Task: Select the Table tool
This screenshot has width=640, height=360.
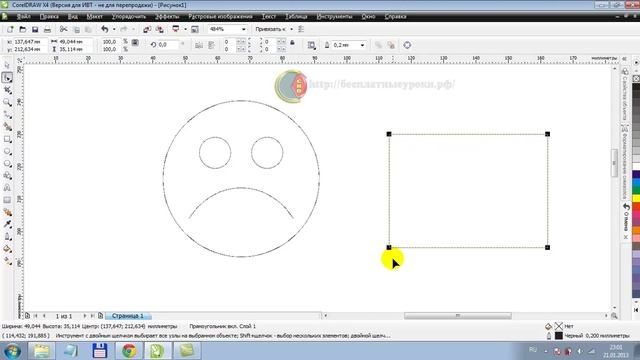Action: point(7,200)
